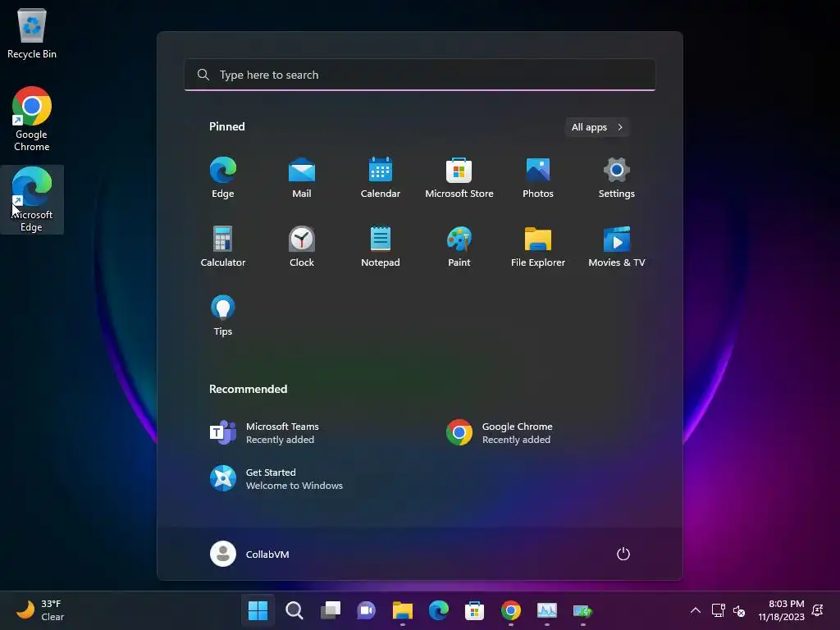Image resolution: width=840 pixels, height=630 pixels.
Task: Open Teams Chat on taskbar
Action: point(367,610)
